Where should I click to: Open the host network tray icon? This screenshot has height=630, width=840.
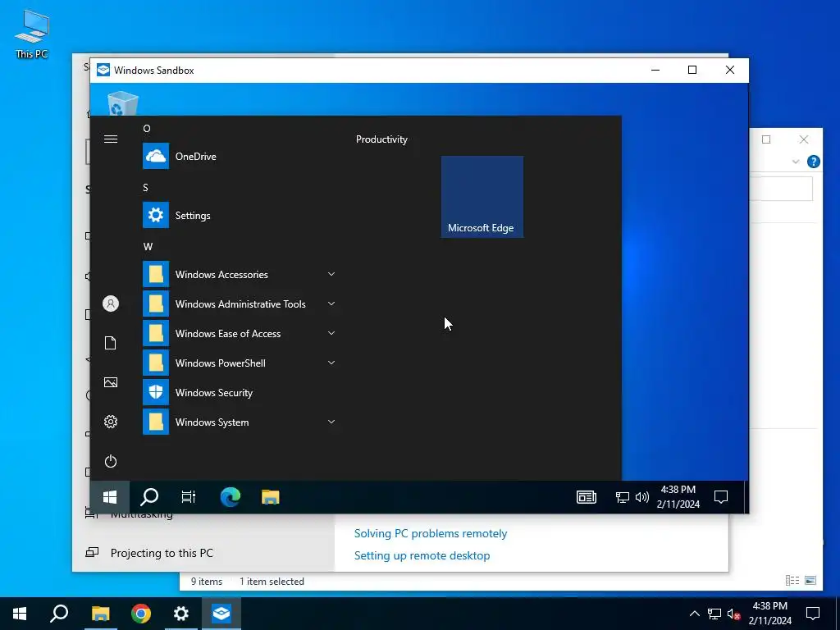pos(714,614)
